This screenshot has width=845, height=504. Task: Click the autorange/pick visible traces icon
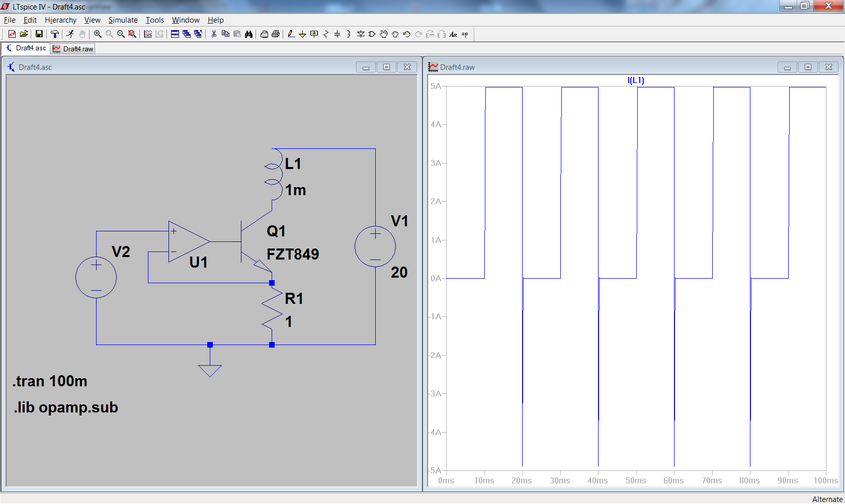click(x=148, y=34)
